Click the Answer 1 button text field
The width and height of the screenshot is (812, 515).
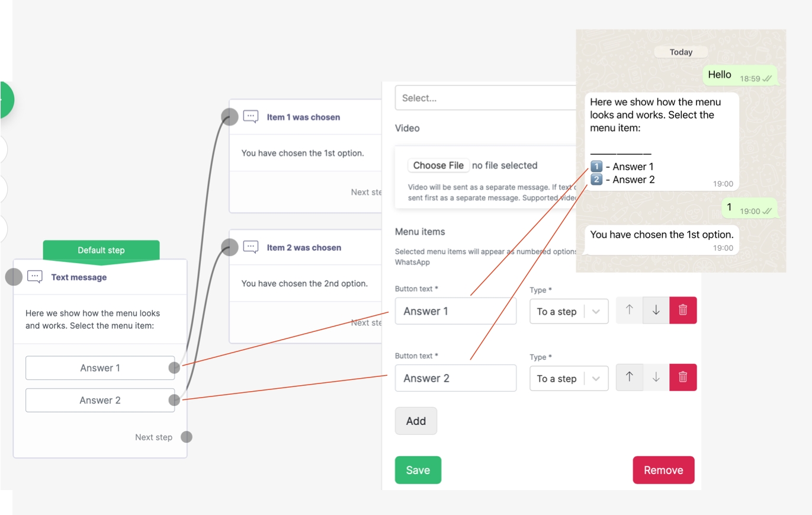click(x=455, y=311)
